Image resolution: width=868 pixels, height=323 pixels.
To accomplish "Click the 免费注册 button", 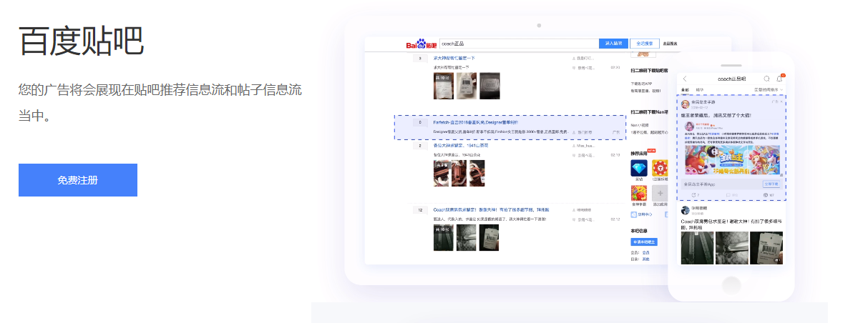I will pyautogui.click(x=78, y=180).
